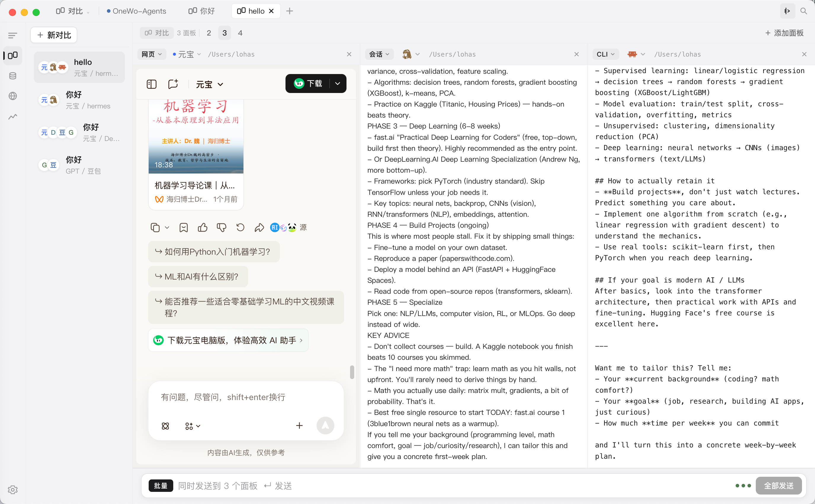
Task: Add a new tab with plus icon
Action: (289, 11)
